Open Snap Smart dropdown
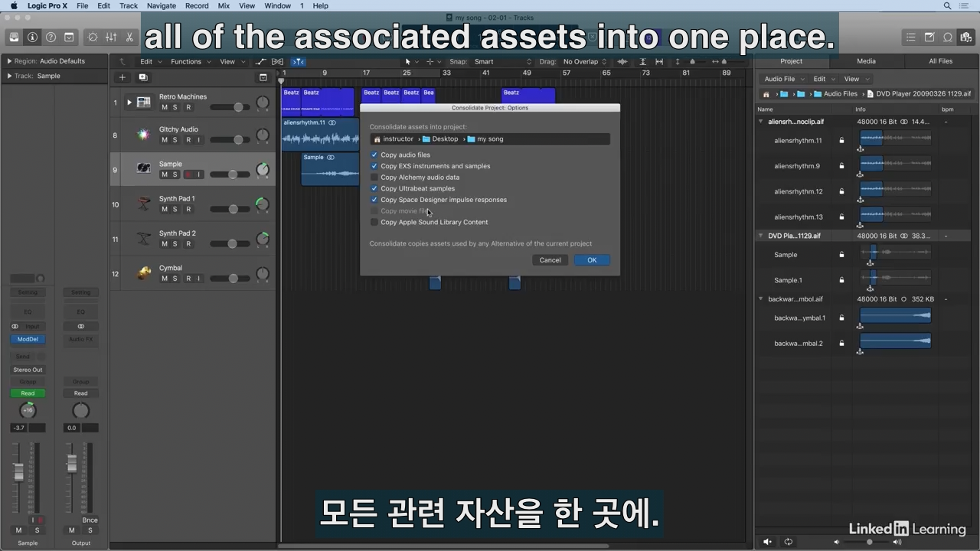 coord(502,61)
